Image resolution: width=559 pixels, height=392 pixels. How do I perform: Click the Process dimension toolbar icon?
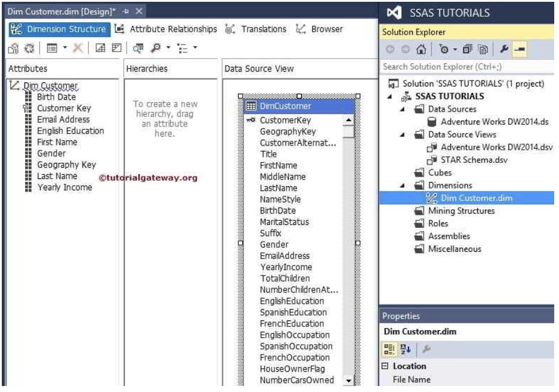(30, 48)
